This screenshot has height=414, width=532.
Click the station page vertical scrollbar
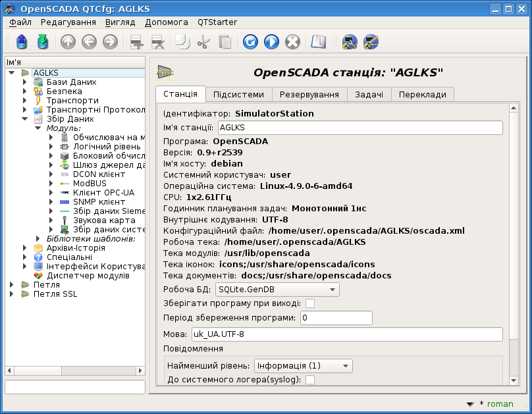point(514,226)
